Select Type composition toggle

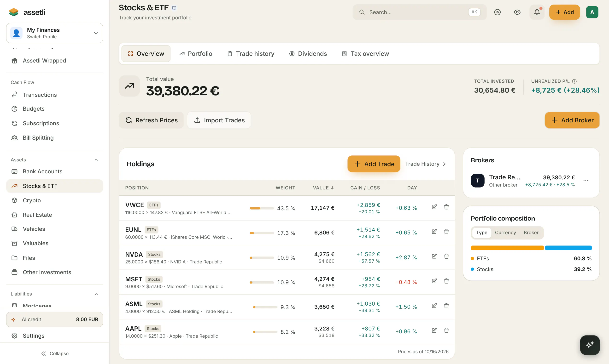[x=481, y=233]
